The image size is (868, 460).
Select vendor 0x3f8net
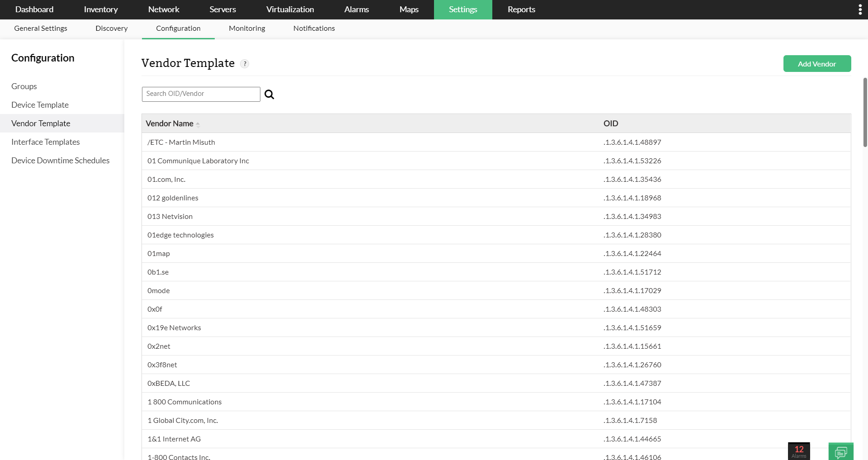point(162,365)
